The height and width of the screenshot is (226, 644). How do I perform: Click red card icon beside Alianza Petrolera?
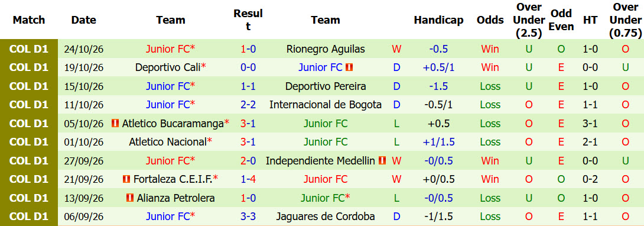click(130, 198)
